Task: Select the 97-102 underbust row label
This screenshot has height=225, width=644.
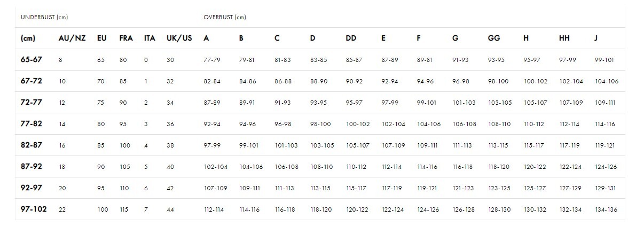Action: pos(34,210)
